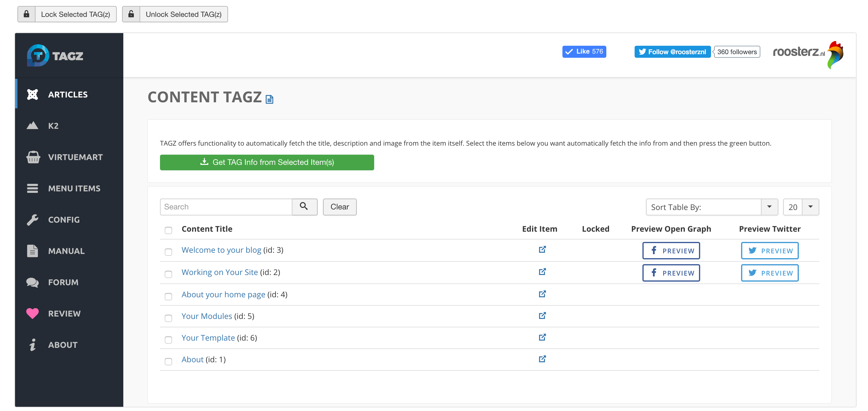Tick checkbox for Working on Your Site
This screenshot has width=868, height=411.
coord(168,274)
